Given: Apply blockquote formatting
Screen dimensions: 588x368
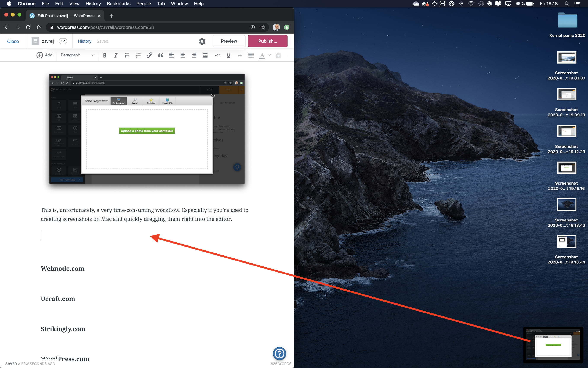Looking at the screenshot, I should 161,55.
